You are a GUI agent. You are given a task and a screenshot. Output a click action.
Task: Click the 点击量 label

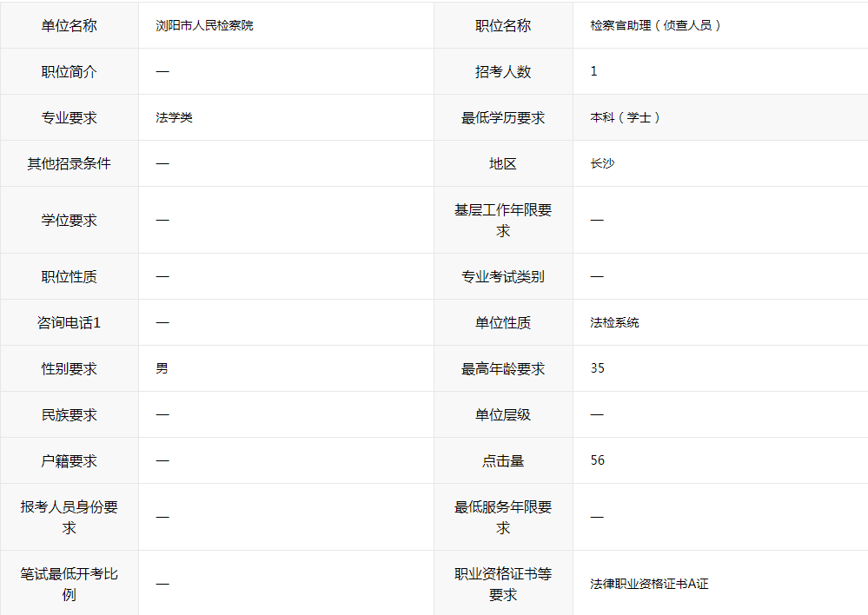point(503,460)
